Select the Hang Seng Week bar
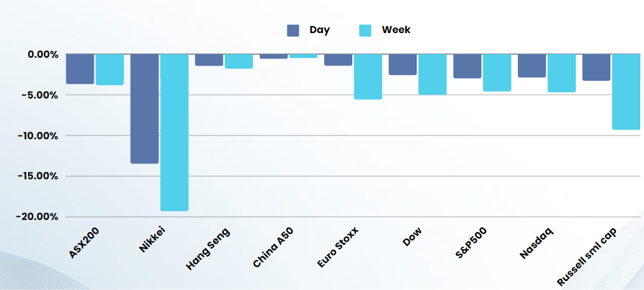Image resolution: width=644 pixels, height=290 pixels. click(x=238, y=61)
